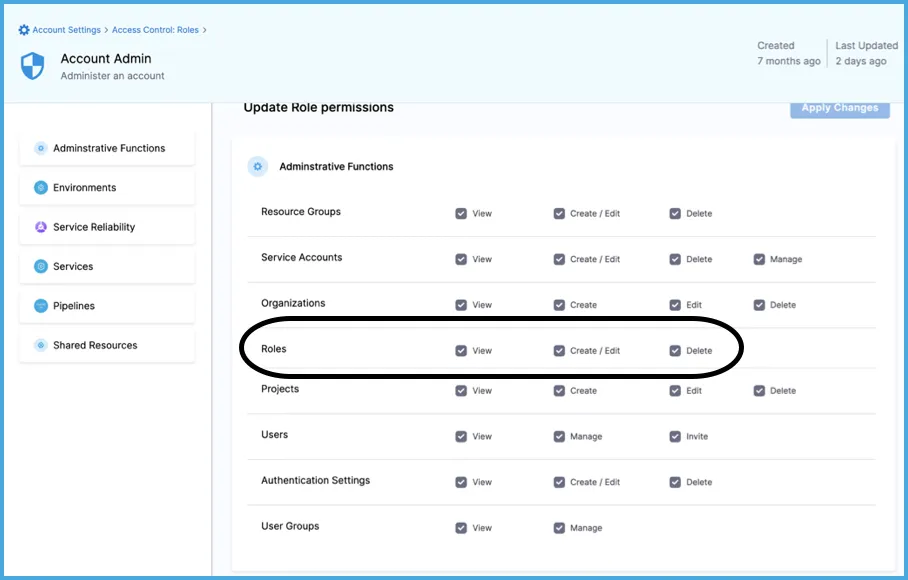Disable the Delete permission for Projects
The width and height of the screenshot is (908, 580).
760,390
